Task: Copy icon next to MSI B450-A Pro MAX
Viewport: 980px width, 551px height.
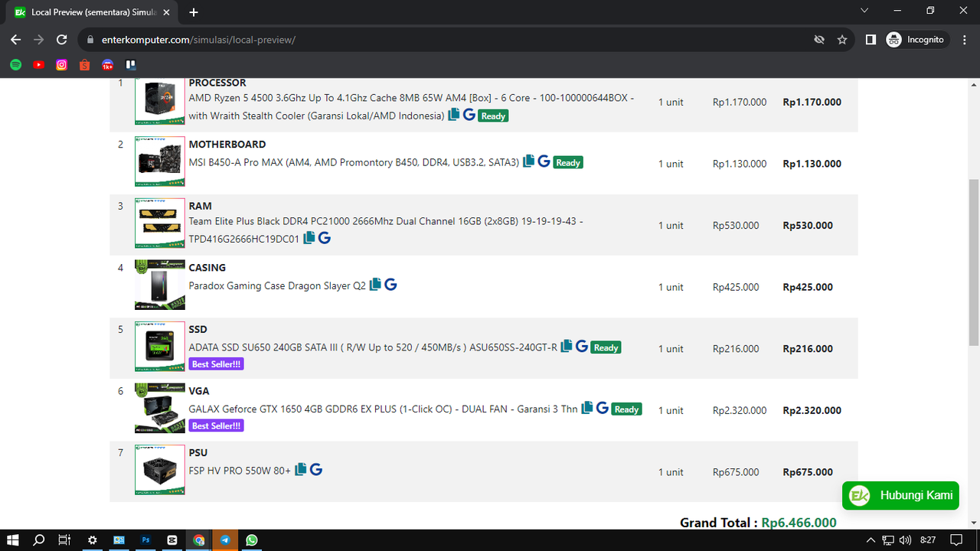Action: [528, 161]
